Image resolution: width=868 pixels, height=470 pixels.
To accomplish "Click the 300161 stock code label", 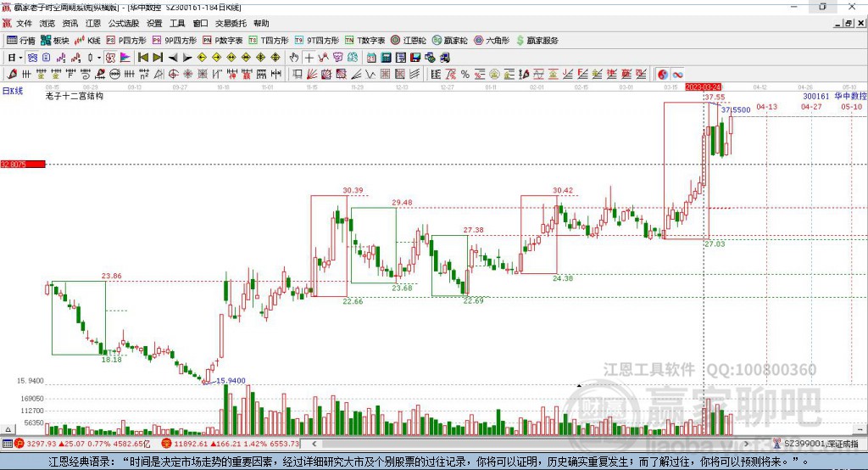I will pos(816,97).
